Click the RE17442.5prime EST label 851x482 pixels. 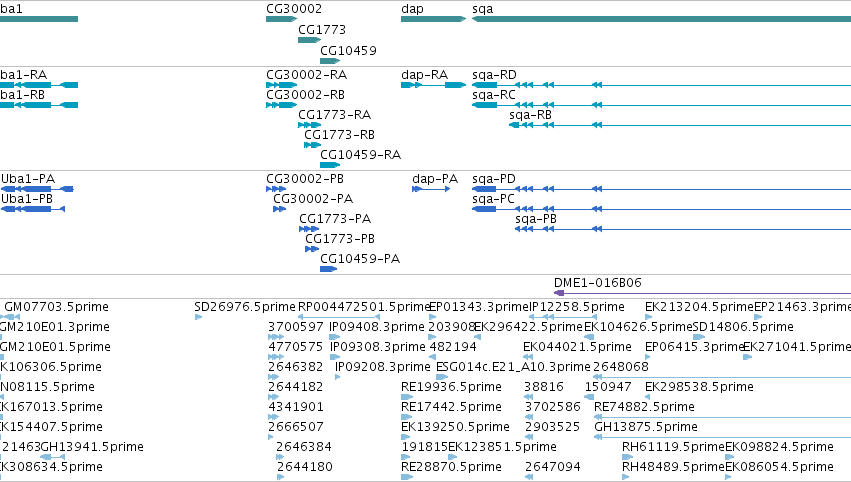[451, 408]
